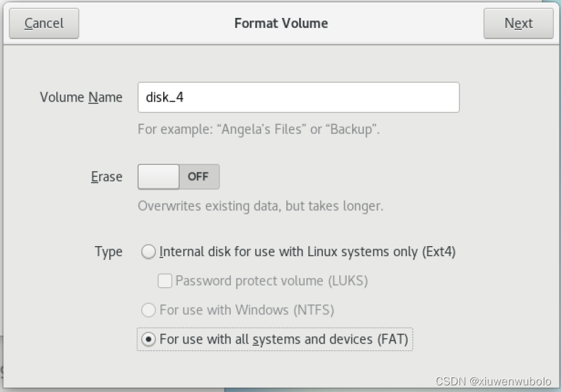
Task: Click inside the Volume Name text field
Action: [298, 97]
